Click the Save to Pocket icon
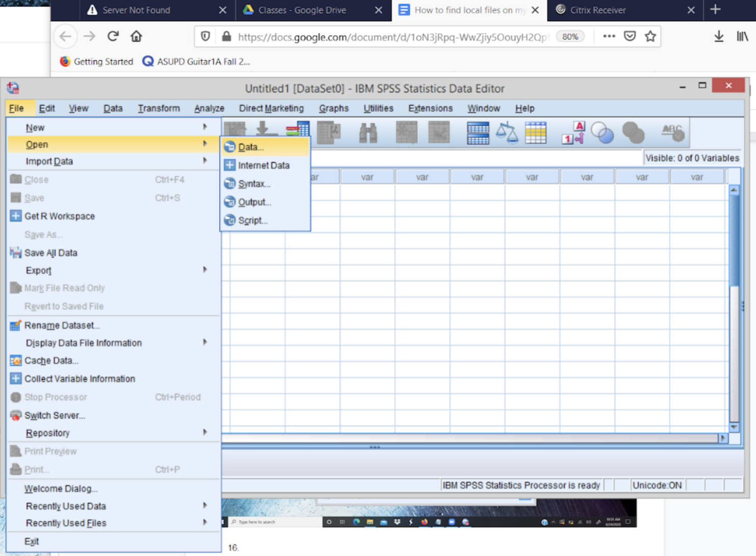Screen dimensions: 756x556 point(630,36)
